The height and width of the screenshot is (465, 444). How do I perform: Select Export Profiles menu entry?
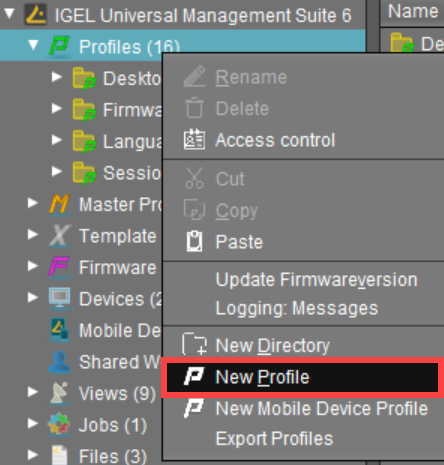click(x=274, y=439)
